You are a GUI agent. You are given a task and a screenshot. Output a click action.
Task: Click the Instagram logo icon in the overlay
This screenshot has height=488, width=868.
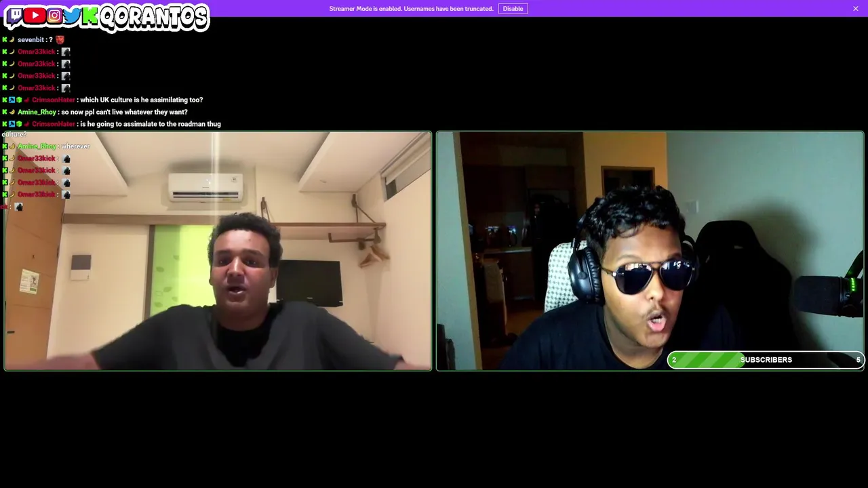55,15
